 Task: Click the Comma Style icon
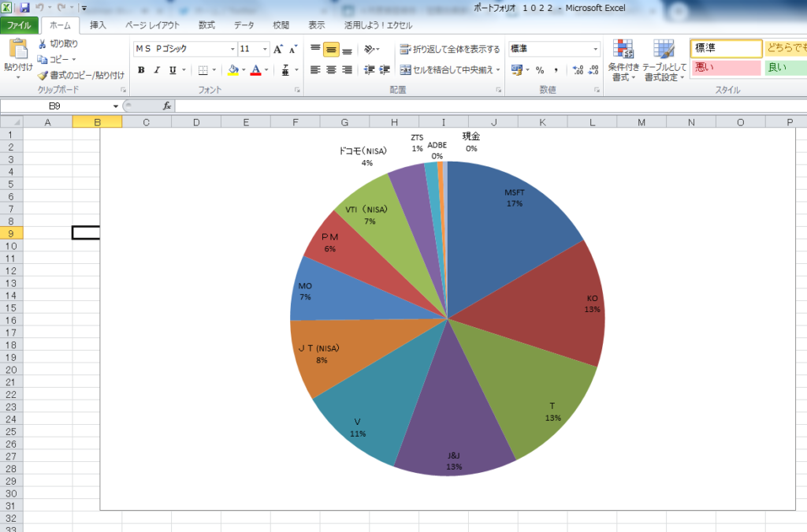click(556, 70)
